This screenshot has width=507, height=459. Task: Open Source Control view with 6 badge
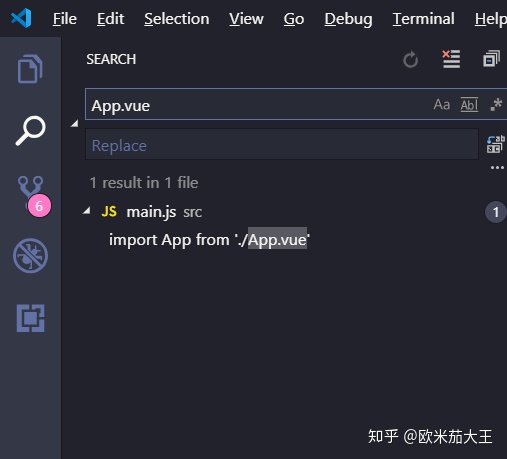click(x=33, y=196)
